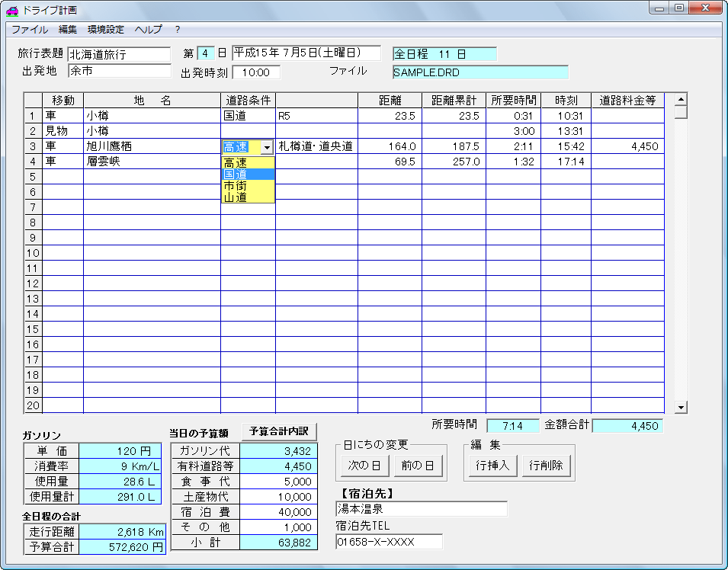
Task: Open the 編集 menu
Action: coord(68,30)
